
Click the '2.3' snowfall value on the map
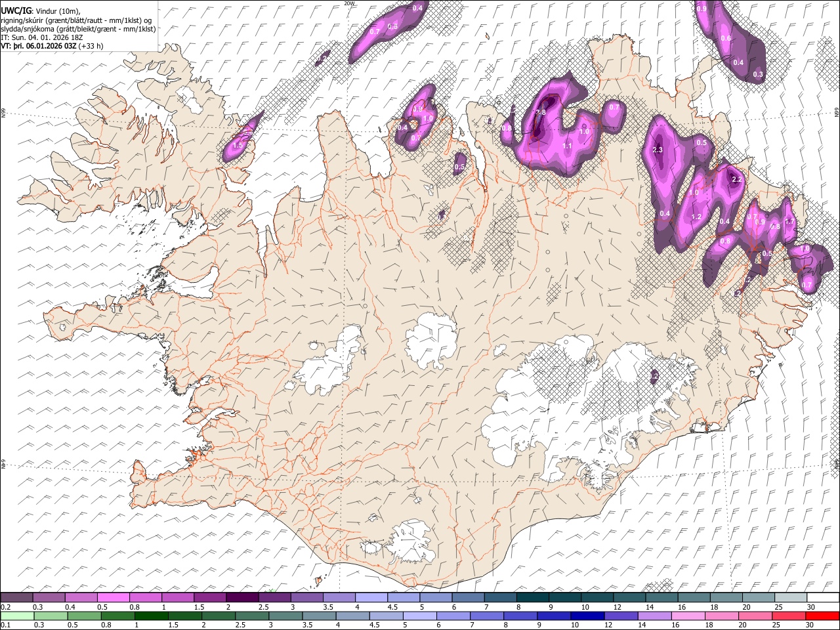[x=658, y=150]
